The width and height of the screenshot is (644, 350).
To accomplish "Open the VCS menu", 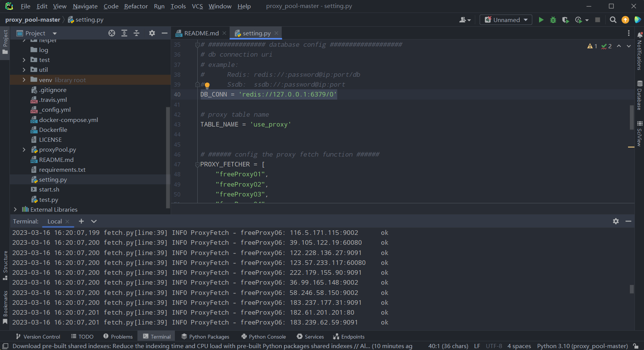I will point(197,6).
